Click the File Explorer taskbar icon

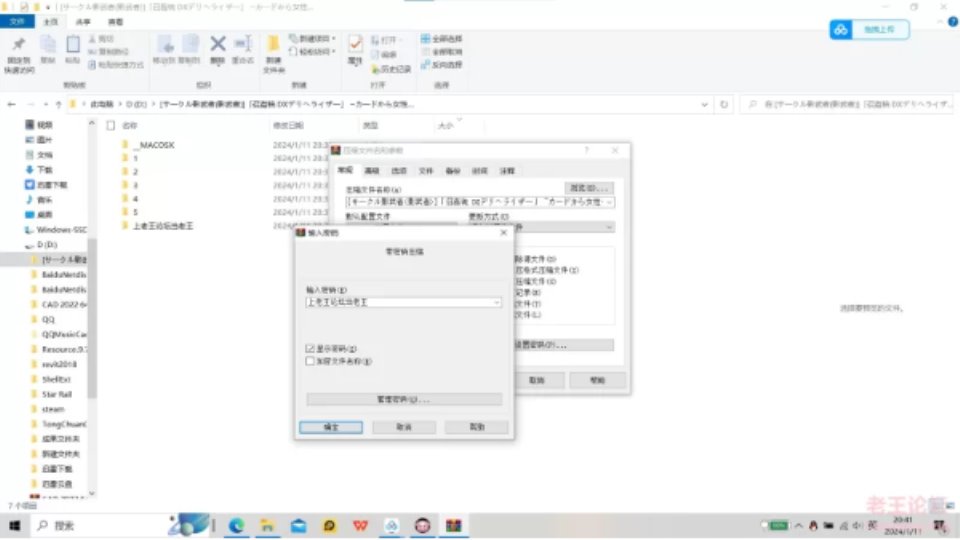(x=268, y=526)
